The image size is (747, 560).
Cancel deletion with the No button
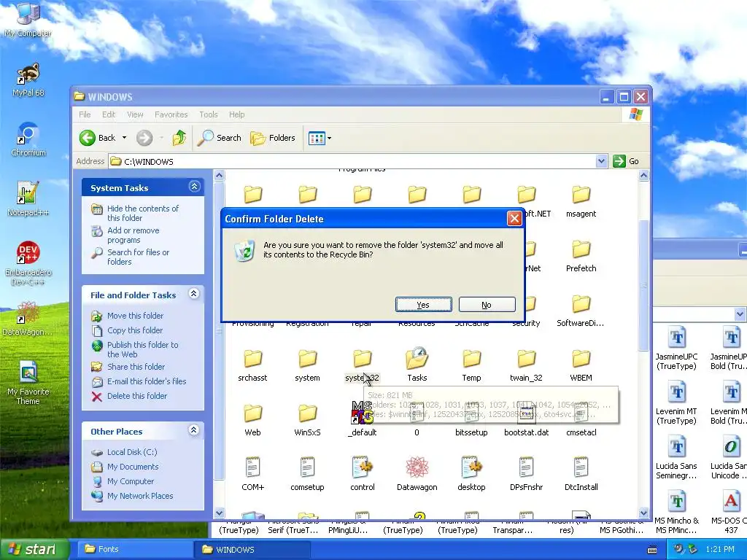pyautogui.click(x=487, y=305)
